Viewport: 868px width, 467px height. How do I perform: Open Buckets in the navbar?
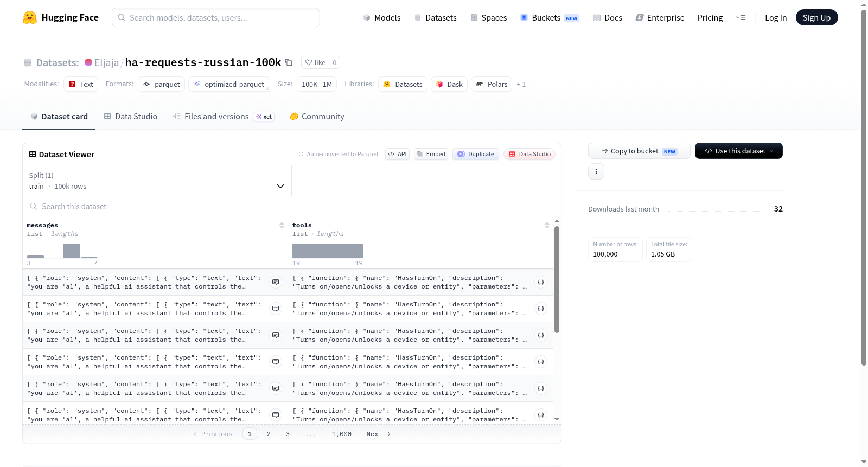click(550, 17)
